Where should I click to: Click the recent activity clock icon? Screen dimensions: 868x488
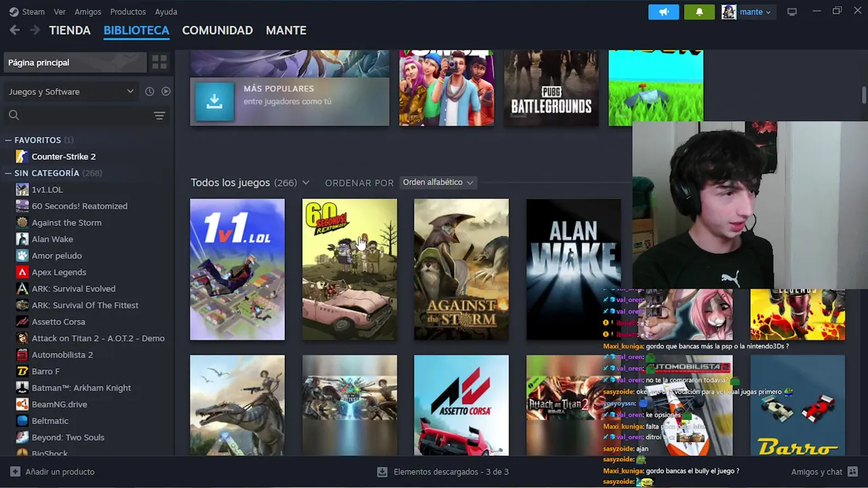[x=150, y=91]
